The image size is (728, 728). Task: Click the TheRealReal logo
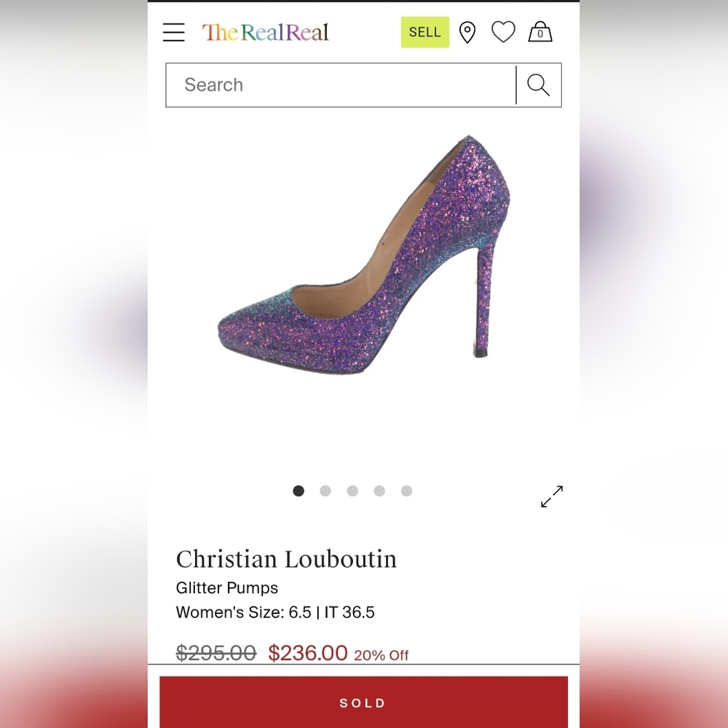coord(265,33)
